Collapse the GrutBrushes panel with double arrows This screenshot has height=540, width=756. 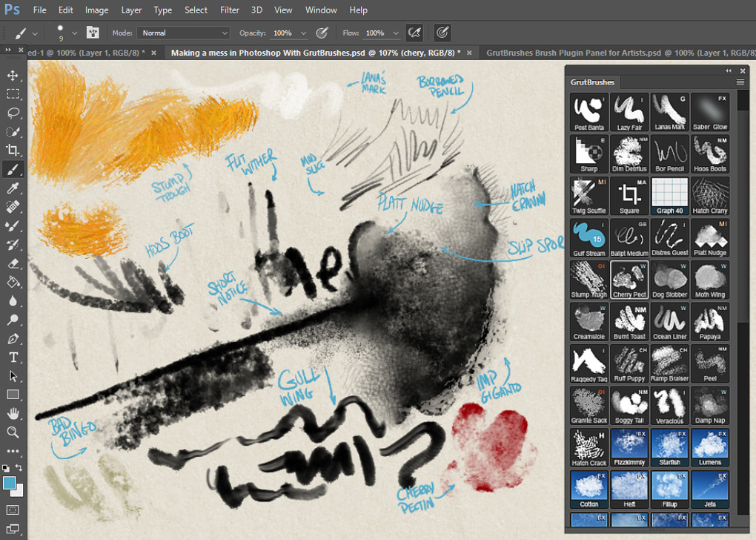[729, 71]
